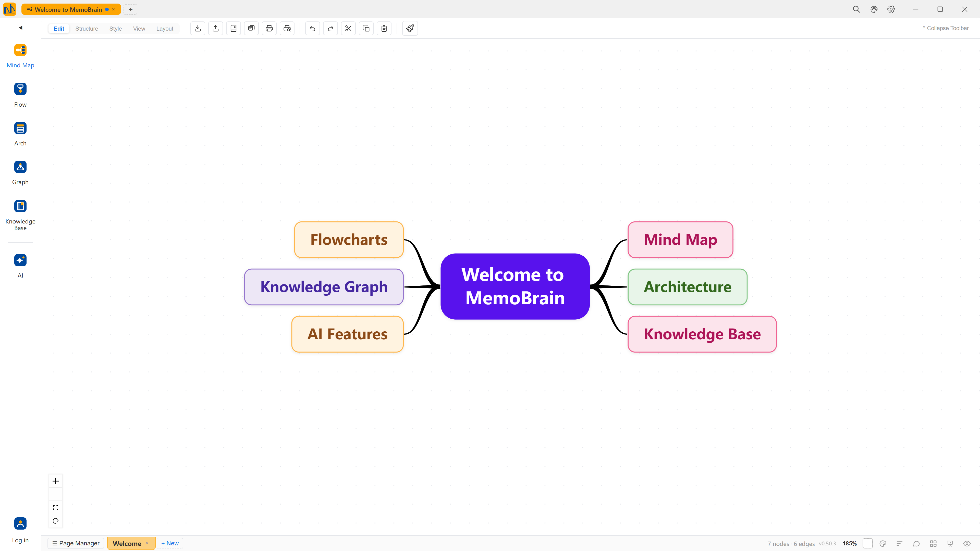980x551 pixels.
Task: Collapse the left sidebar with arrow
Action: click(20, 28)
